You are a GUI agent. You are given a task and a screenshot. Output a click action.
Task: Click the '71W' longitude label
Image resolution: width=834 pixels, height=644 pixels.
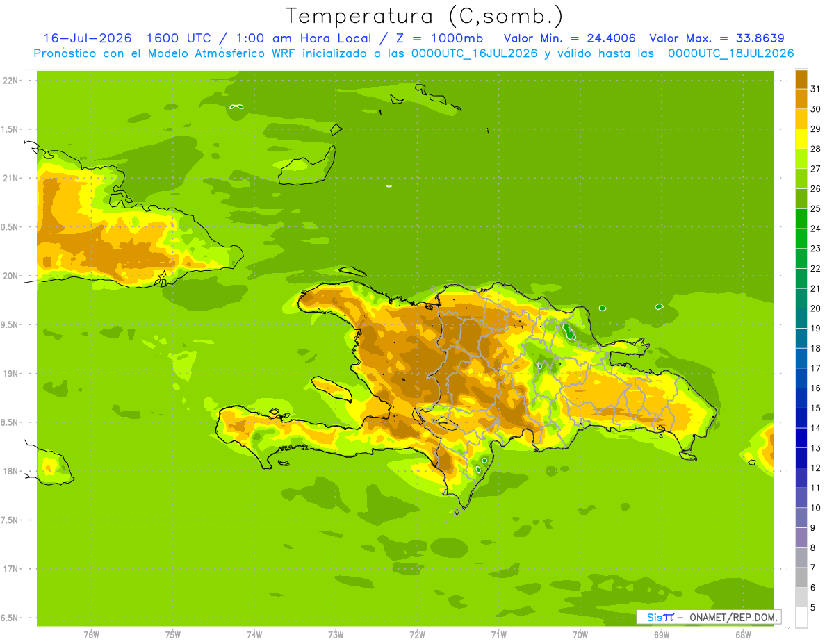coord(498,635)
